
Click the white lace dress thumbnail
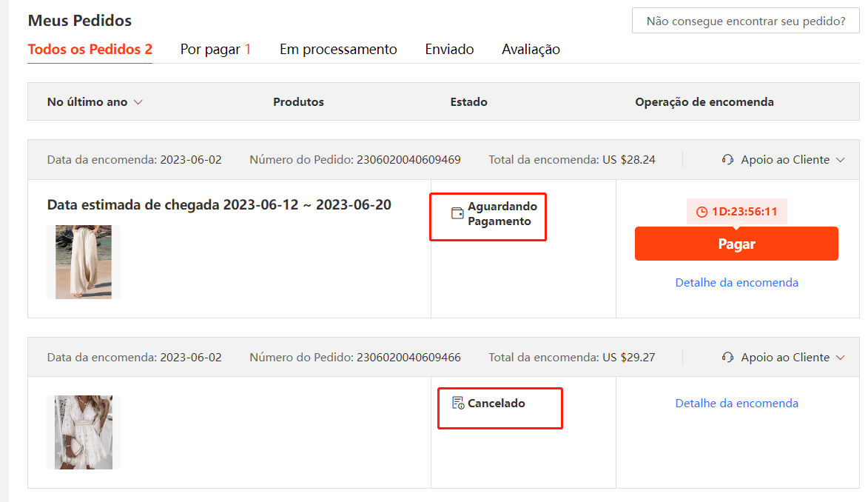click(84, 432)
